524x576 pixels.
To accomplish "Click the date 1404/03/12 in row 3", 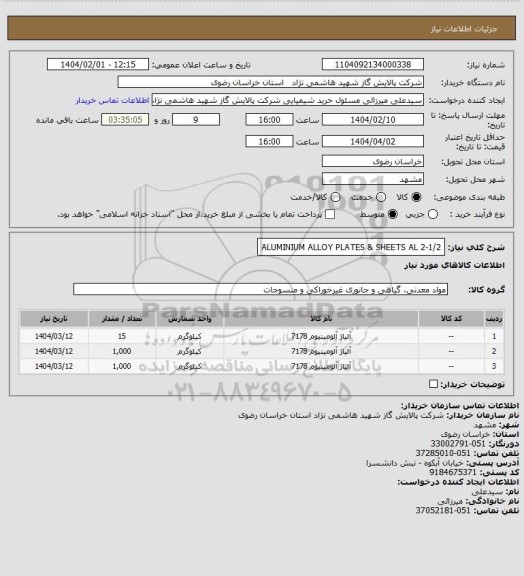I will tap(54, 366).
